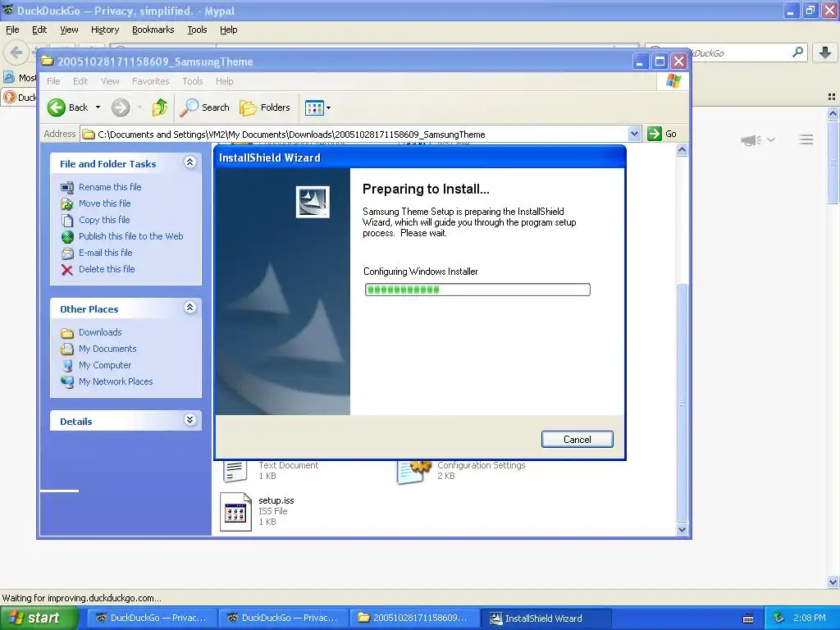This screenshot has width=840, height=630.
Task: Click the E-mail envelope icon
Action: coord(67,253)
